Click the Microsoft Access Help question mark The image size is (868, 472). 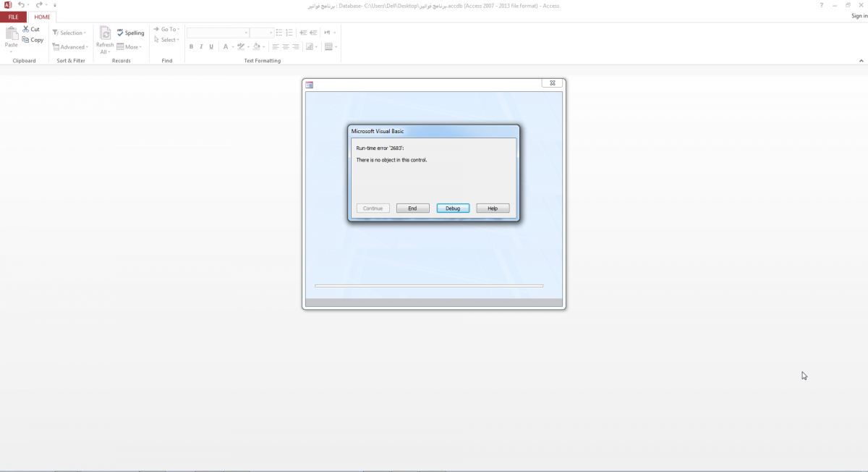click(821, 5)
